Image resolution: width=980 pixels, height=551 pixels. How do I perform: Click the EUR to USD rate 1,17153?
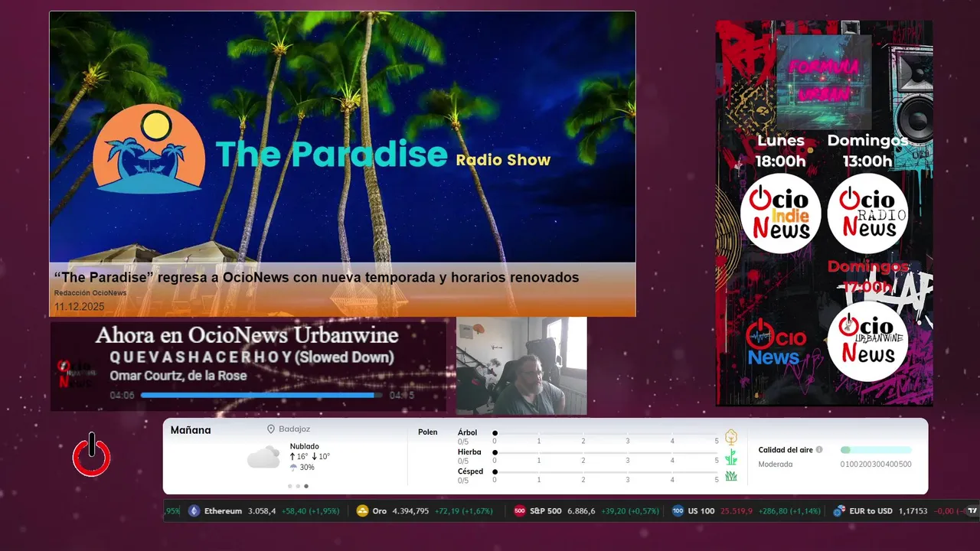click(913, 511)
